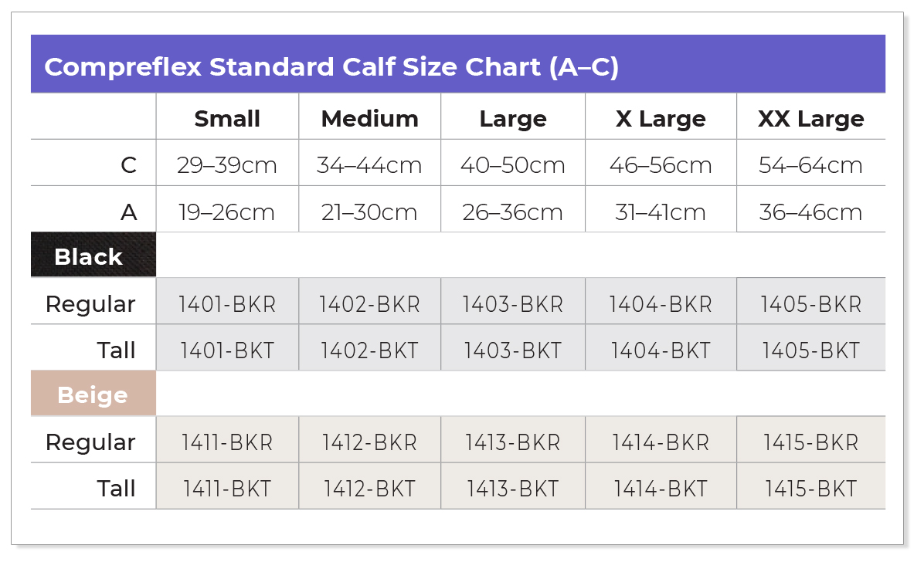Click the X Large column header
Image resolution: width=924 pixels, height=562 pixels.
pyautogui.click(x=661, y=118)
